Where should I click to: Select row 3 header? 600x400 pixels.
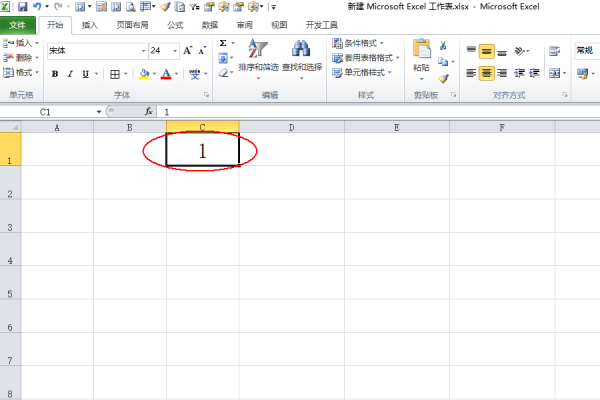(x=10, y=216)
